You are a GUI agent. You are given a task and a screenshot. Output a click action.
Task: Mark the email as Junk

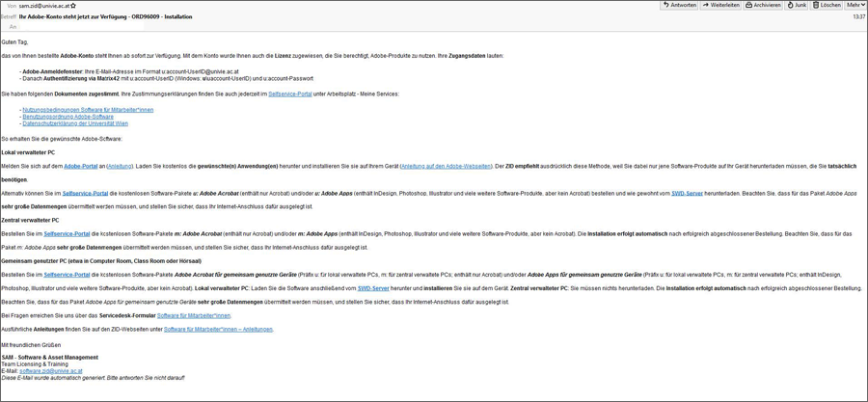797,6
